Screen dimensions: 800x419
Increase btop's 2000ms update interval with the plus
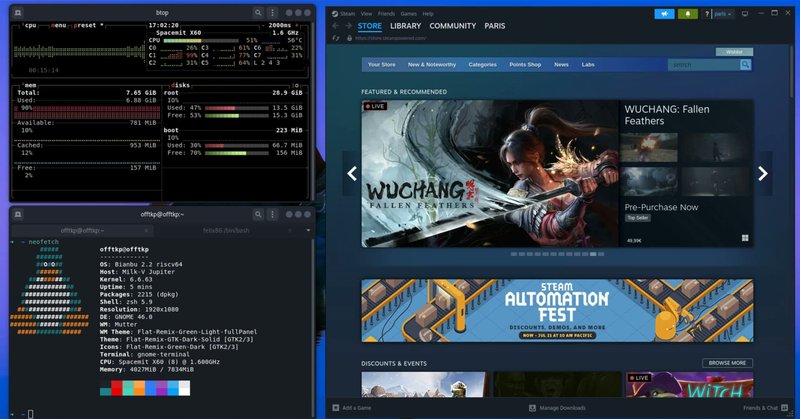click(296, 25)
